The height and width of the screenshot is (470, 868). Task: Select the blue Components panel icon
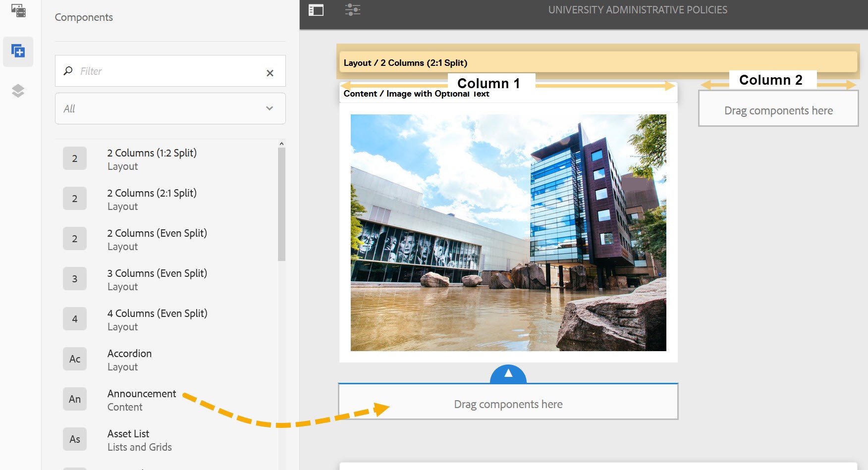click(x=18, y=51)
